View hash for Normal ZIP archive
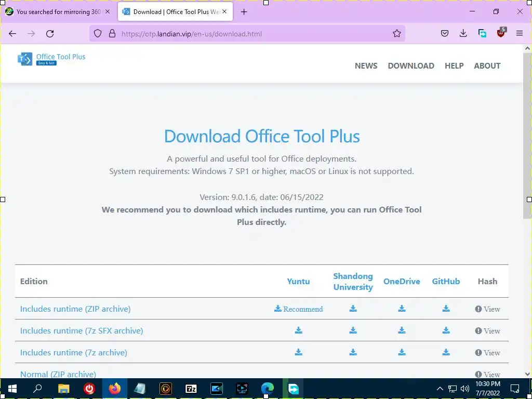 487,374
